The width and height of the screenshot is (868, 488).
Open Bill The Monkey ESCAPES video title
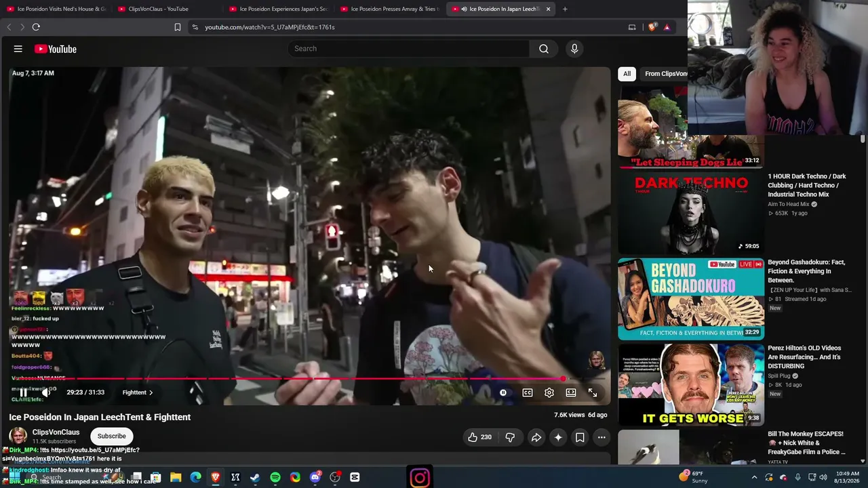click(x=807, y=443)
